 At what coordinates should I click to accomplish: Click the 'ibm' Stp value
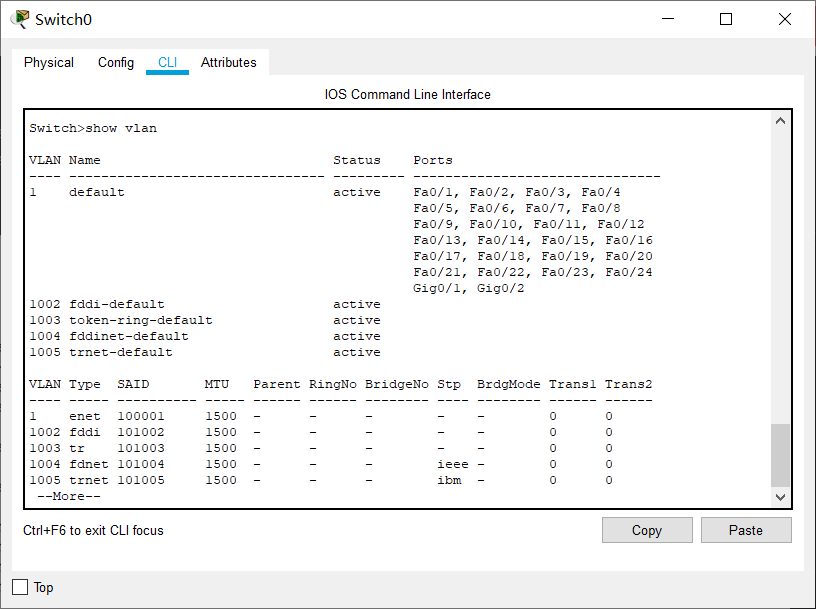(x=449, y=480)
